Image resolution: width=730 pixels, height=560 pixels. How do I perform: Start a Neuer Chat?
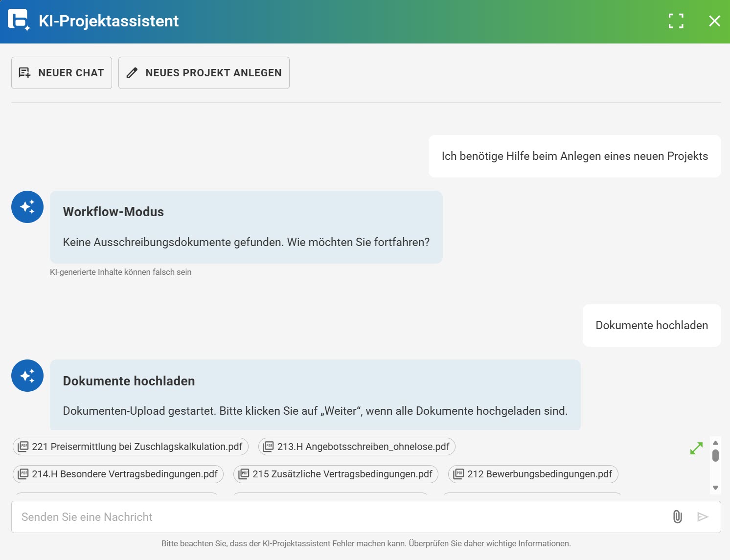click(61, 72)
